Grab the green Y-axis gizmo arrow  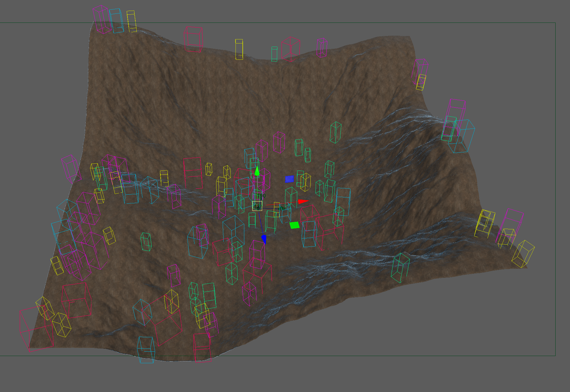click(257, 171)
